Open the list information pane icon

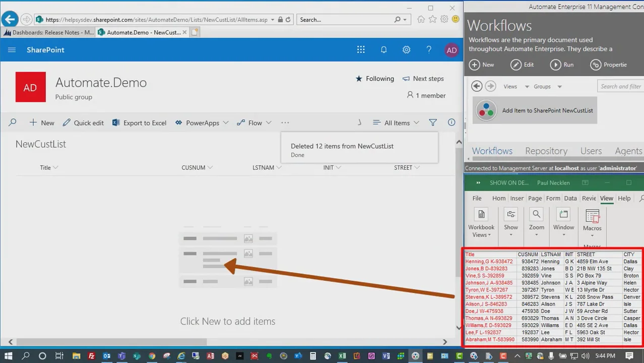click(452, 123)
